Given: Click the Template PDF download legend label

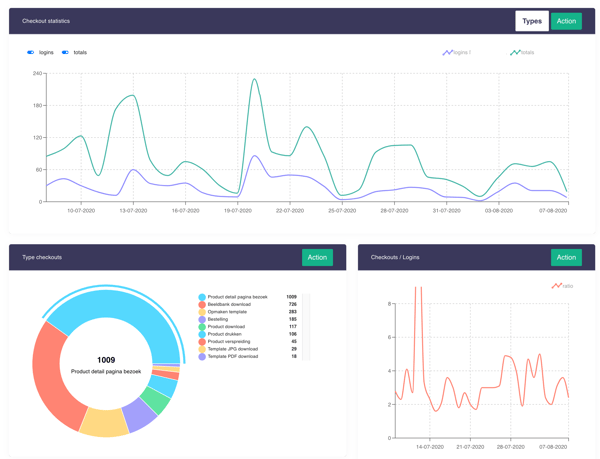Looking at the screenshot, I should (x=233, y=356).
